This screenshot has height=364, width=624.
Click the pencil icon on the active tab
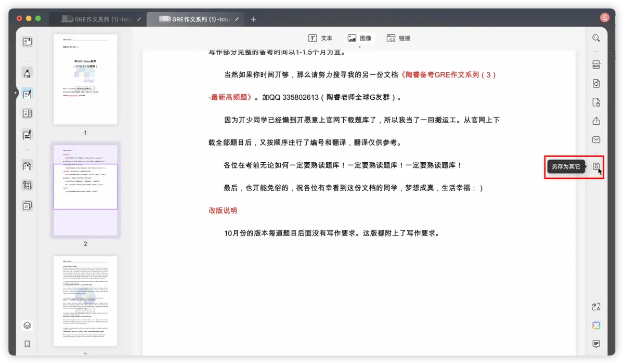point(237,19)
